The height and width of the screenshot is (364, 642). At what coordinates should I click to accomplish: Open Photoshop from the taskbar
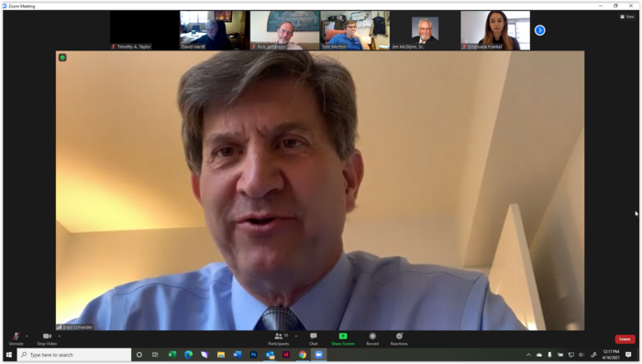(253, 355)
